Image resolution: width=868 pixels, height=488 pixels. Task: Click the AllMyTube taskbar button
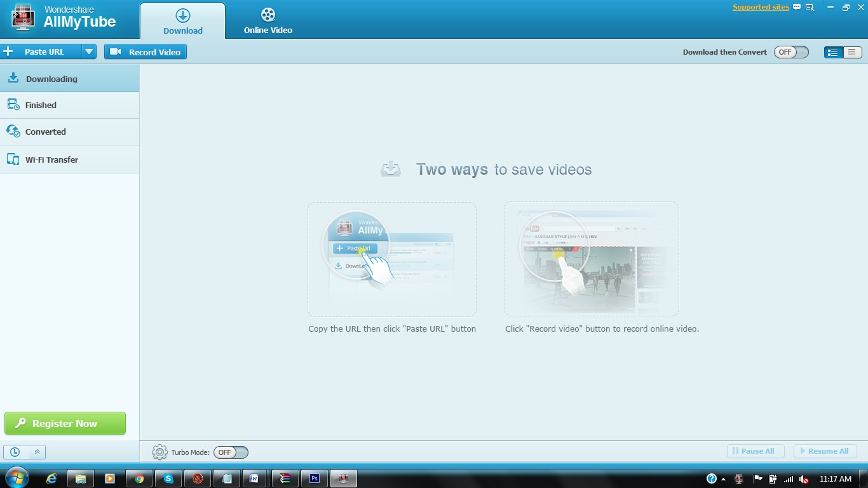coord(344,478)
